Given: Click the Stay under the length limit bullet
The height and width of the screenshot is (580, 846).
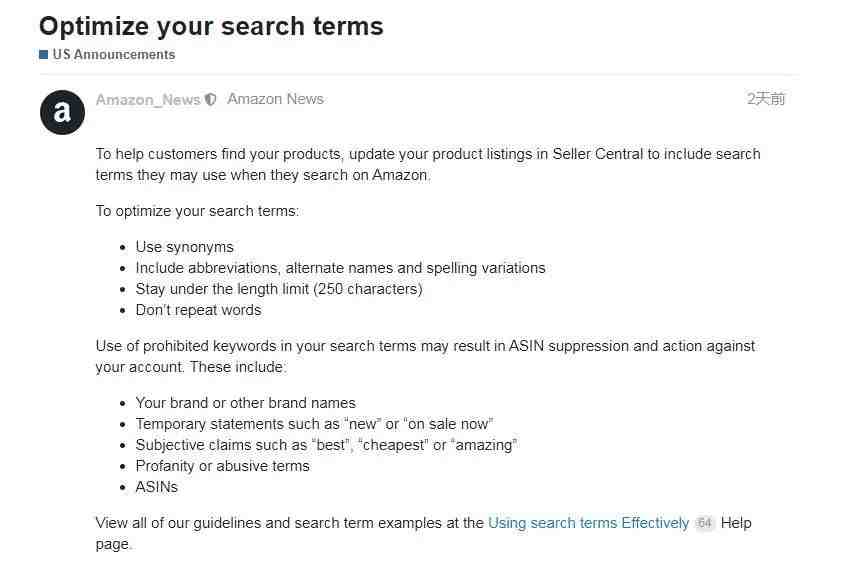Looking at the screenshot, I should (x=279, y=289).
